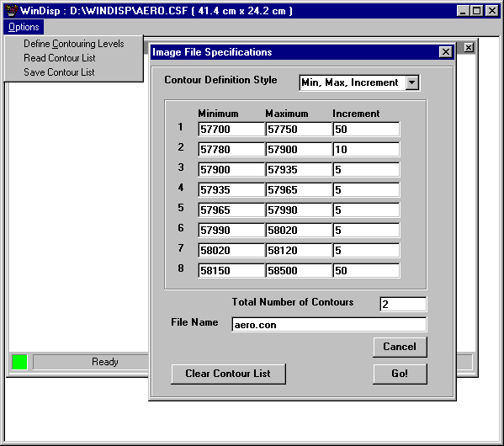Click row 2 Increment field showing 10
The height and width of the screenshot is (446, 504).
click(366, 149)
